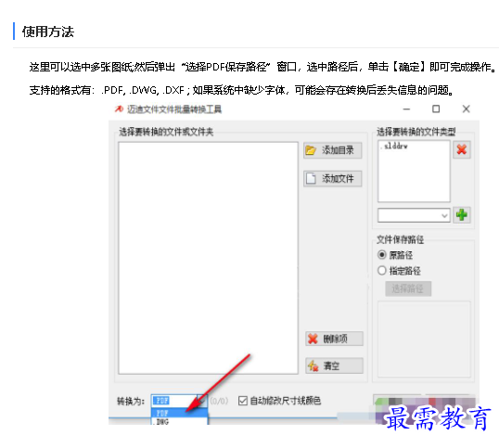This screenshot has width=499, height=448.
Task: Open the 转换为 format dropdown
Action: pyautogui.click(x=202, y=401)
